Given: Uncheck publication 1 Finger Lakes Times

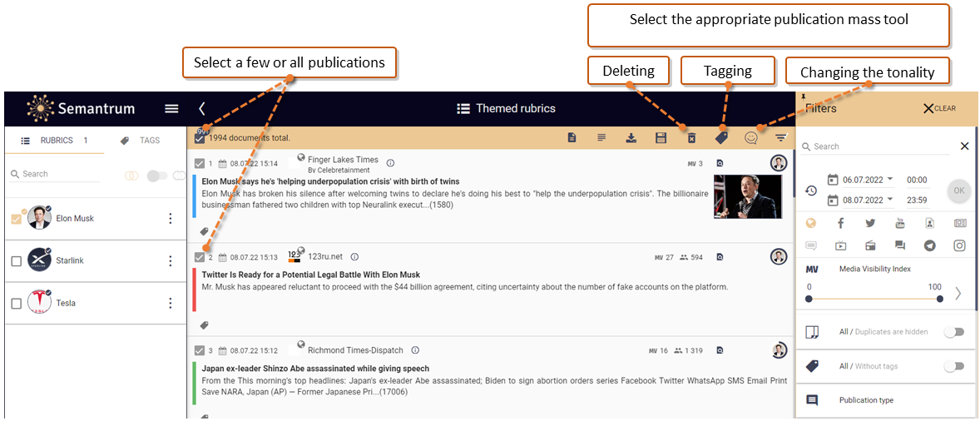Looking at the screenshot, I should coord(200,164).
